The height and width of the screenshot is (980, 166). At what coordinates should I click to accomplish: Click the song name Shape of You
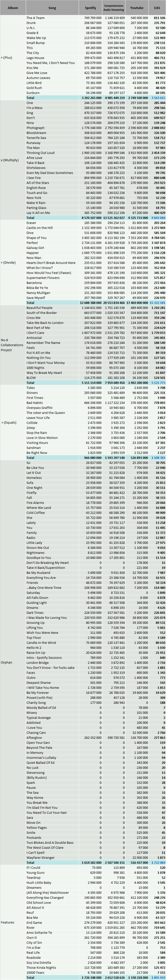point(36,238)
